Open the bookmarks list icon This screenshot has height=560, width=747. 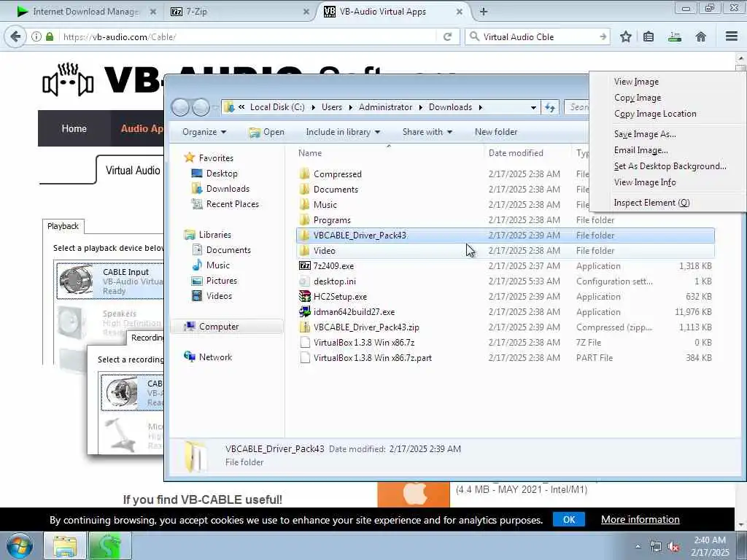(x=649, y=36)
